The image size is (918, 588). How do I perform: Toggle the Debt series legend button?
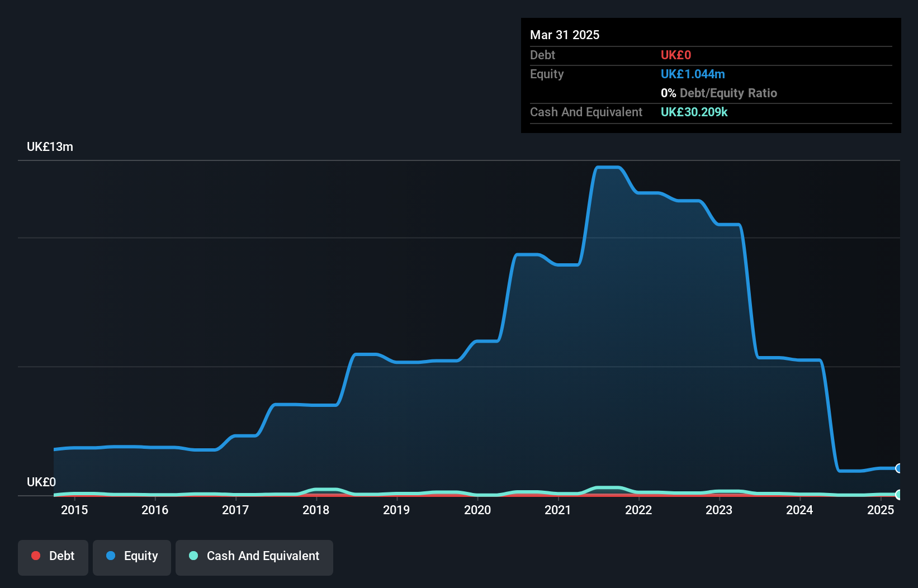(x=53, y=557)
